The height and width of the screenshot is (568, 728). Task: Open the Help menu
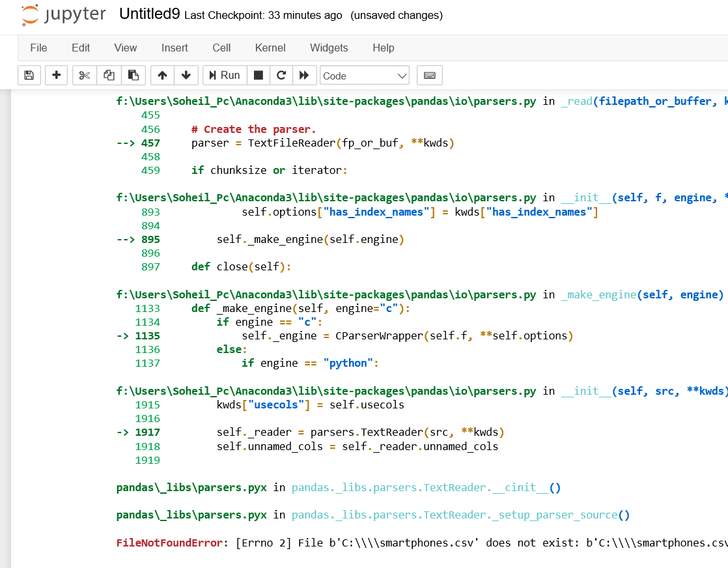pos(384,48)
